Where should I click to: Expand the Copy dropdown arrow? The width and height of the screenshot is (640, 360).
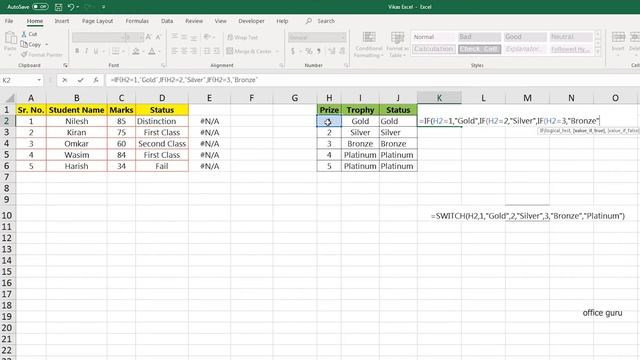(47, 44)
